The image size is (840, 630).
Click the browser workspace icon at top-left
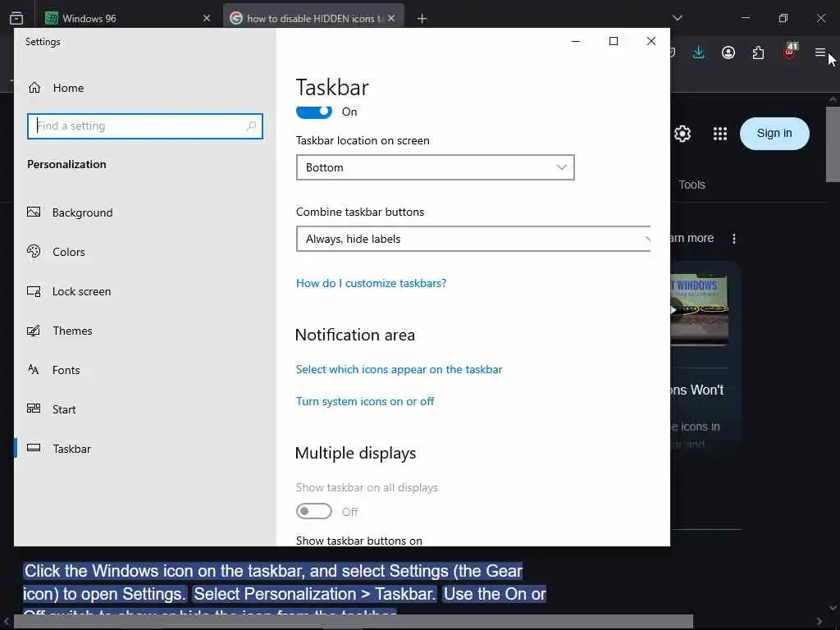[x=16, y=18]
